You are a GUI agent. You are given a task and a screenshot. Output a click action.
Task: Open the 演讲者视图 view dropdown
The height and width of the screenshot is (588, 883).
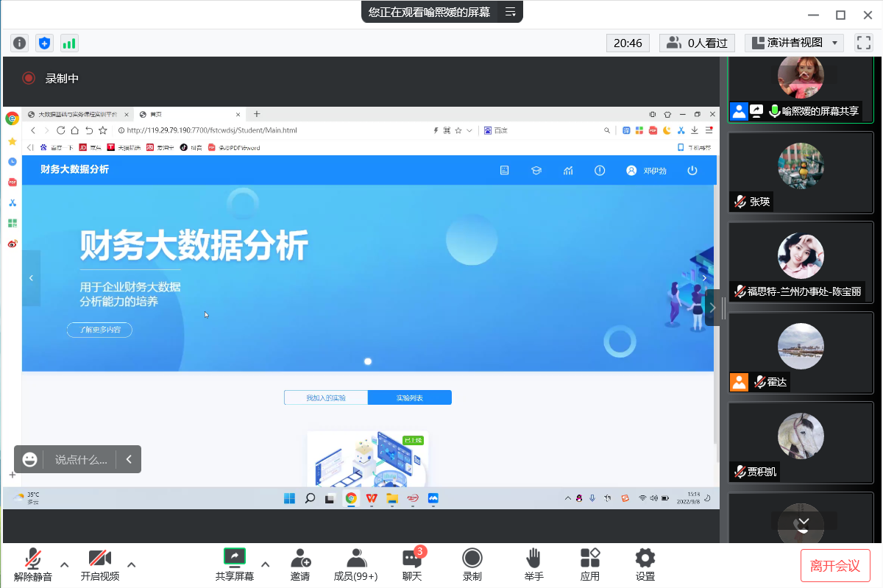tap(794, 43)
